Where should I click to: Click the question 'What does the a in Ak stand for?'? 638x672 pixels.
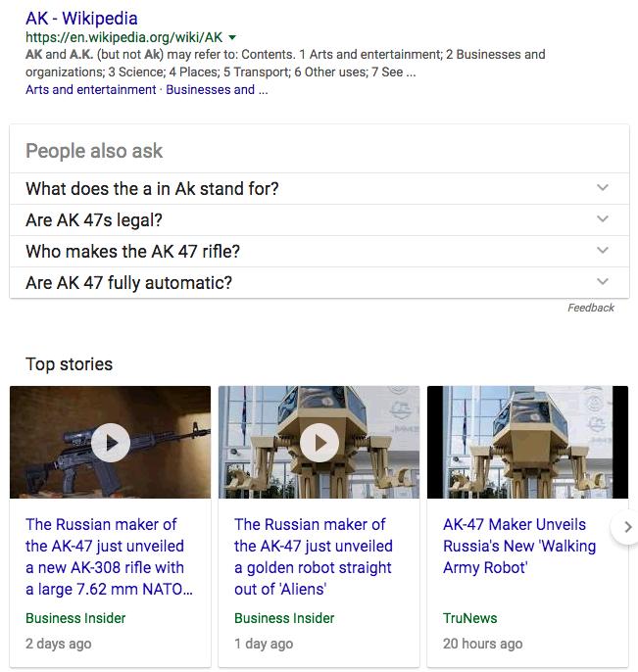[152, 189]
